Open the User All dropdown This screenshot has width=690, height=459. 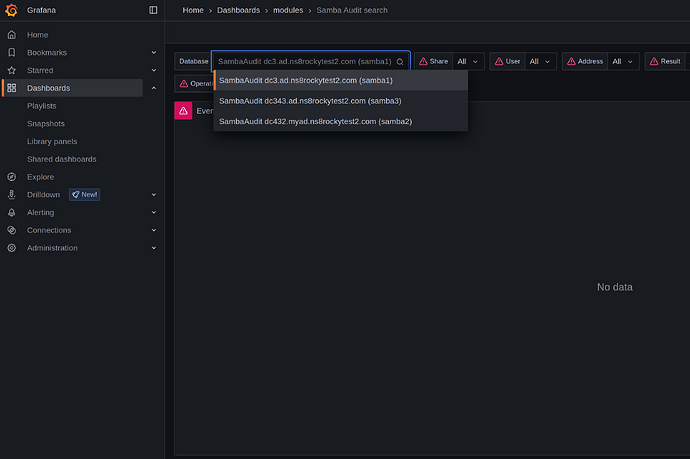(540, 61)
